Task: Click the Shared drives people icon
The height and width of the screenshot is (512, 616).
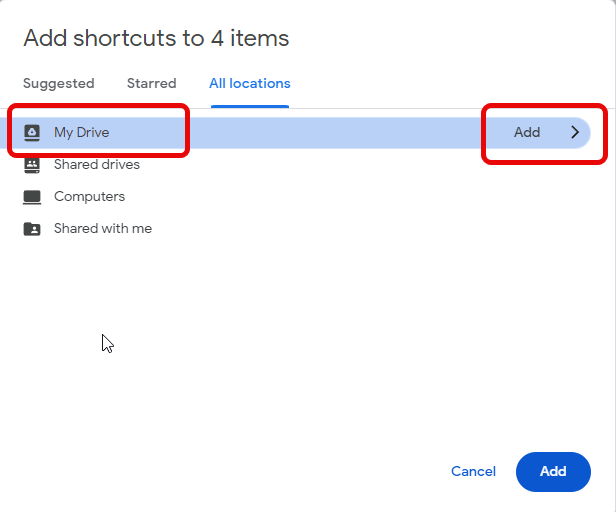Action: click(x=32, y=164)
